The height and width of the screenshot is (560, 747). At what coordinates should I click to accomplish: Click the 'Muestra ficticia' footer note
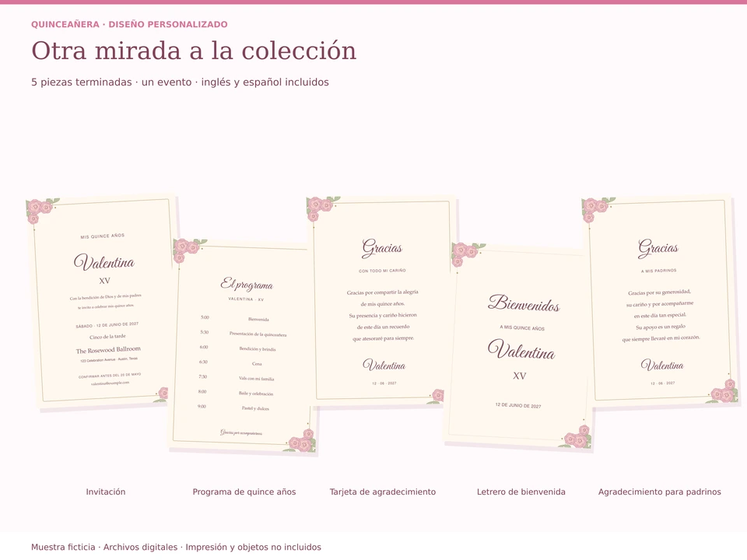tap(177, 547)
